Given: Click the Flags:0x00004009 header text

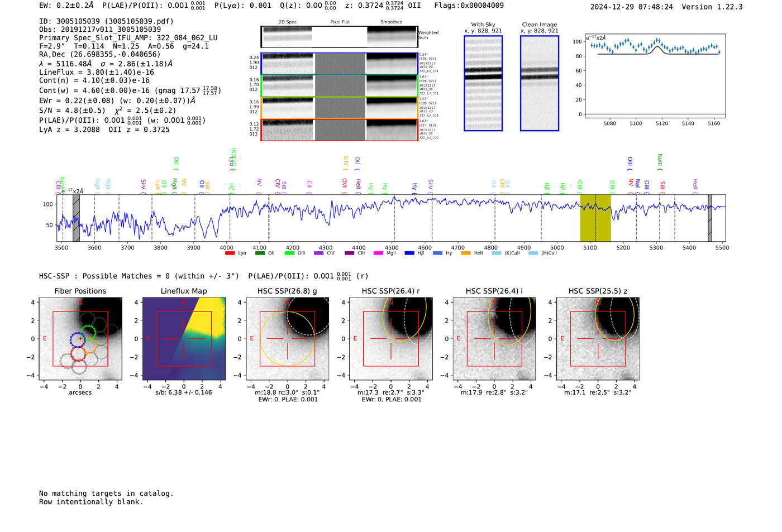Looking at the screenshot, I should click(x=469, y=6).
